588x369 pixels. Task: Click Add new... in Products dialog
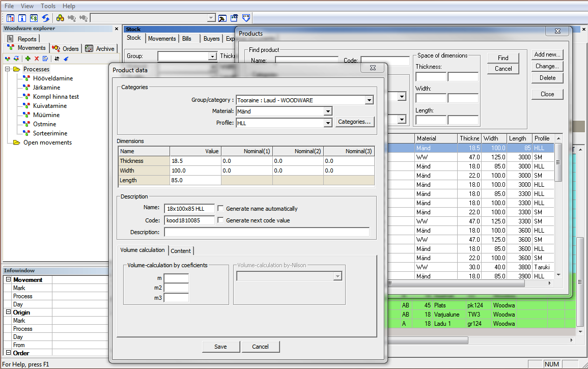[x=547, y=54]
